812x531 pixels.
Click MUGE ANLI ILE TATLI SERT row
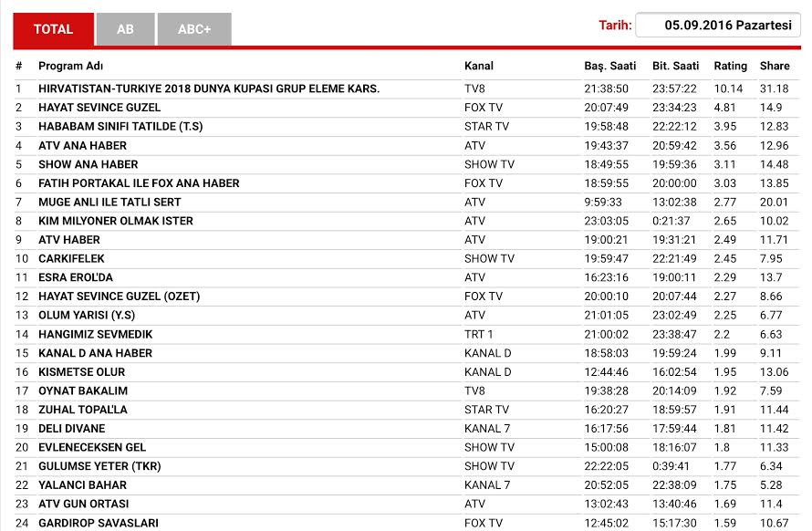pos(109,203)
